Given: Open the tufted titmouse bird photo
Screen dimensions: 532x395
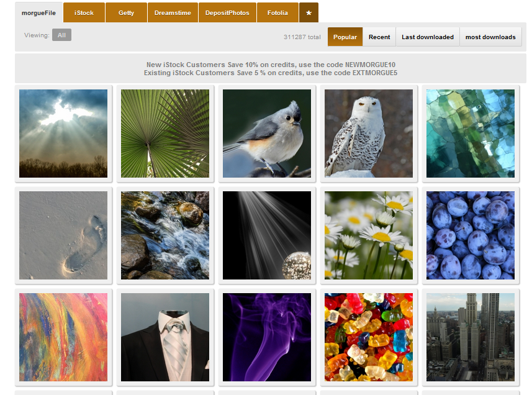Looking at the screenshot, I should [x=267, y=134].
